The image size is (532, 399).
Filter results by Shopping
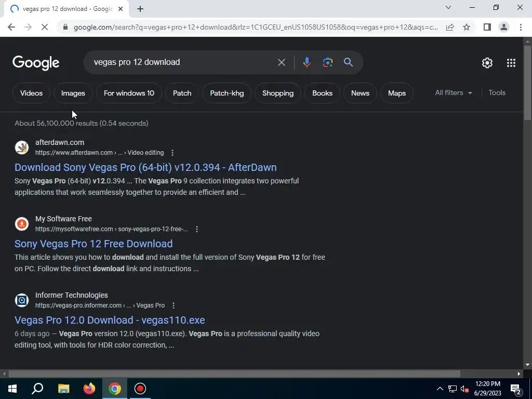[x=278, y=93]
